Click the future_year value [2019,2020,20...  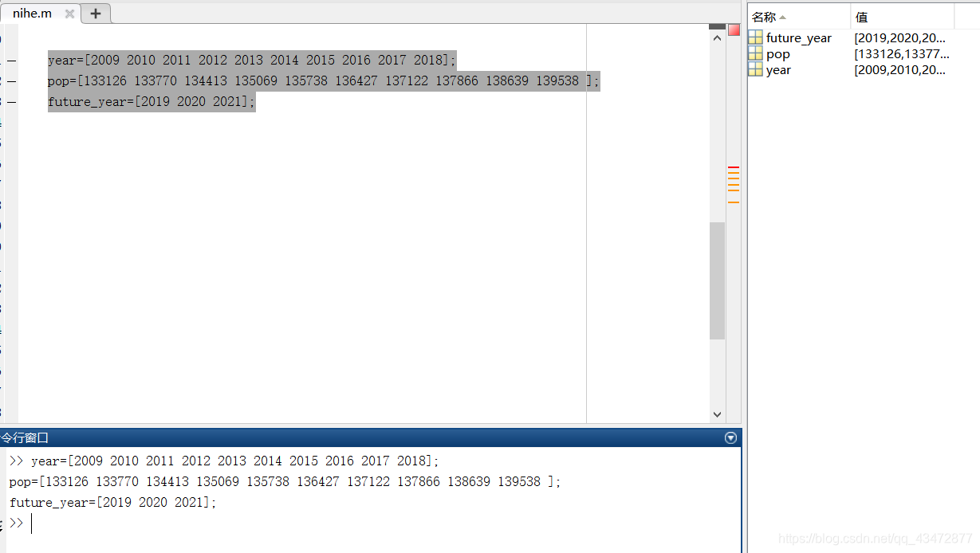pyautogui.click(x=899, y=37)
